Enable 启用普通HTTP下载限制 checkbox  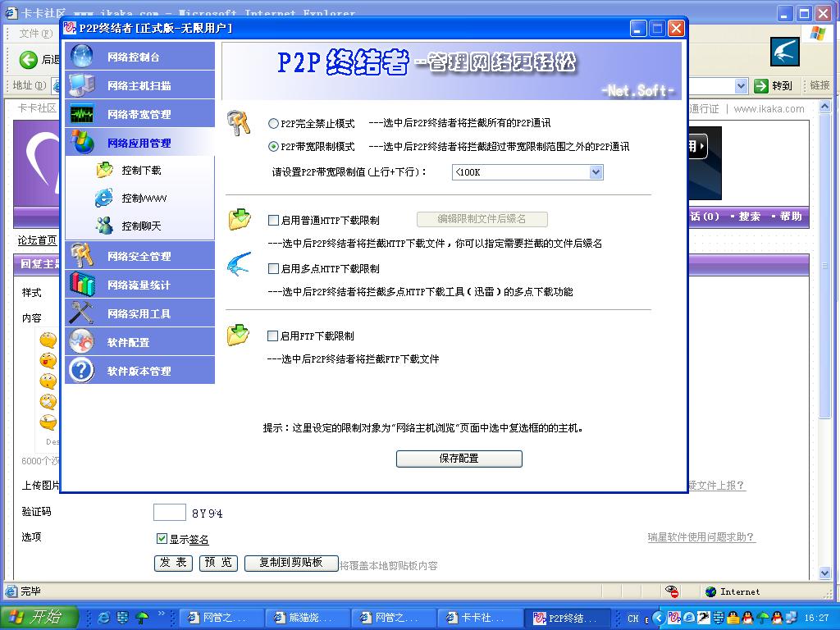(273, 220)
